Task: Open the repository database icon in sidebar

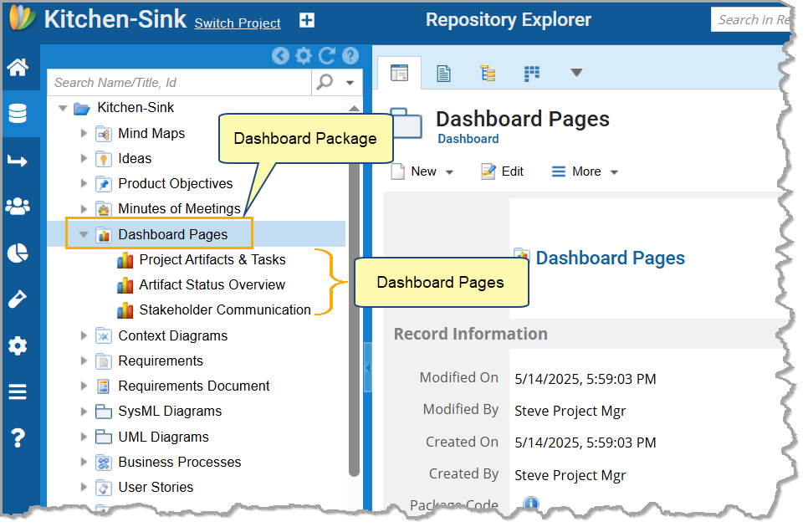Action: tap(18, 114)
